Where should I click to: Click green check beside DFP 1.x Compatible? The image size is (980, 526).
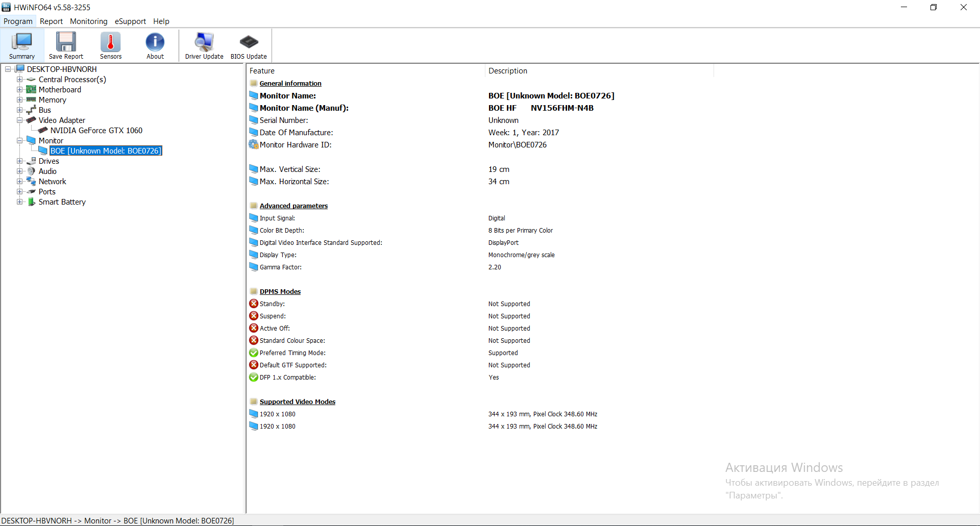(254, 377)
